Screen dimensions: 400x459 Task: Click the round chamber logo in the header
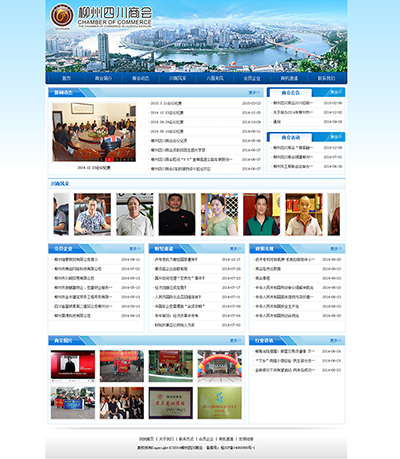tap(62, 15)
